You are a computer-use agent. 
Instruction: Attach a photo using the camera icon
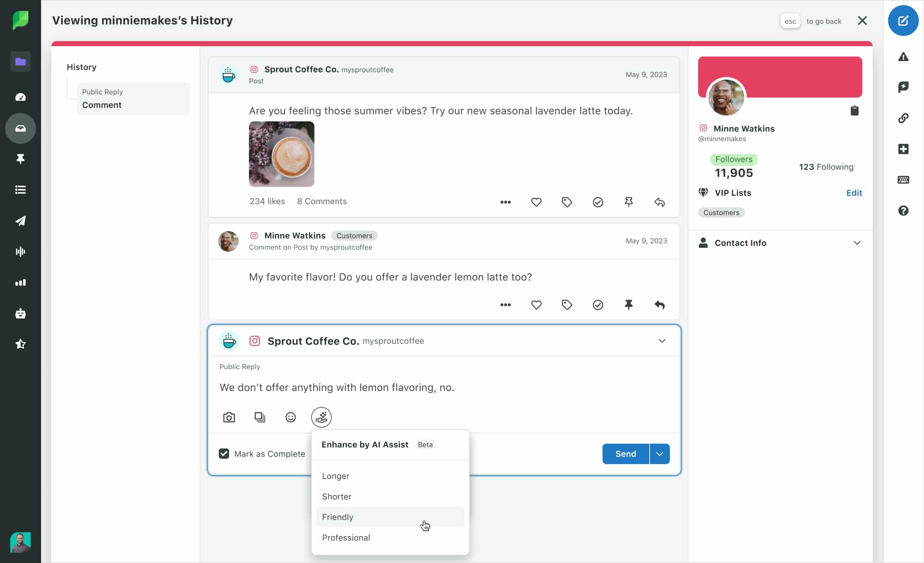click(229, 417)
